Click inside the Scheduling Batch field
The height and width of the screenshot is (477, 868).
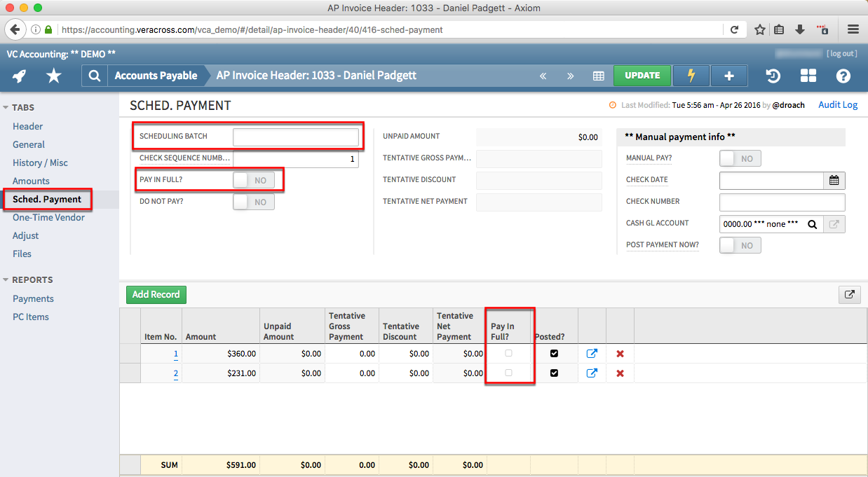pyautogui.click(x=296, y=135)
